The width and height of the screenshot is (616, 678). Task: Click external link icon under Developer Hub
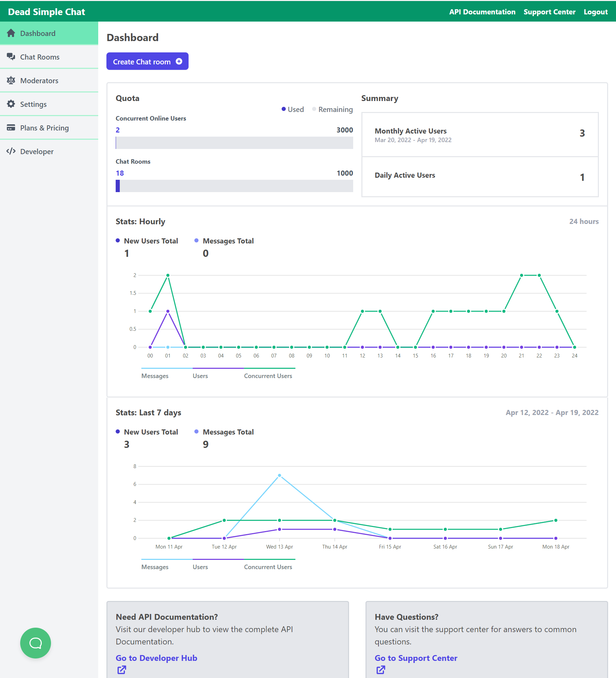click(x=122, y=670)
